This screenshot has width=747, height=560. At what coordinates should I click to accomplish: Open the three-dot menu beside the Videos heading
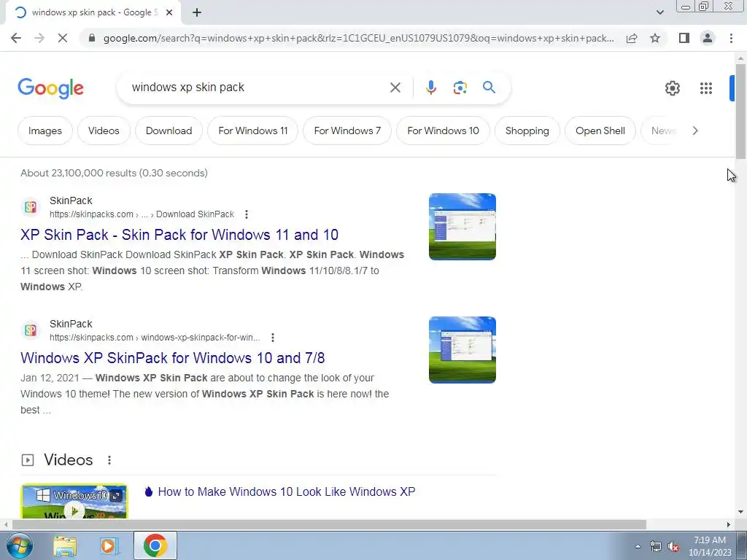click(x=109, y=460)
